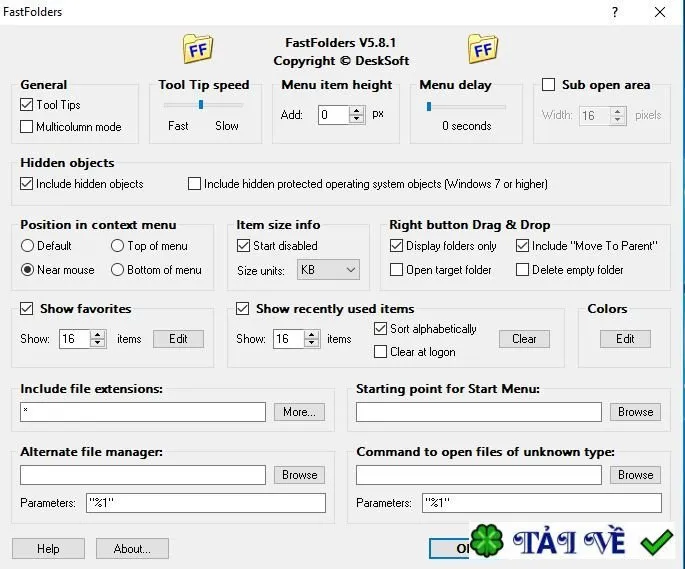Select the Default position radio button
This screenshot has height=569, width=685.
tap(27, 246)
